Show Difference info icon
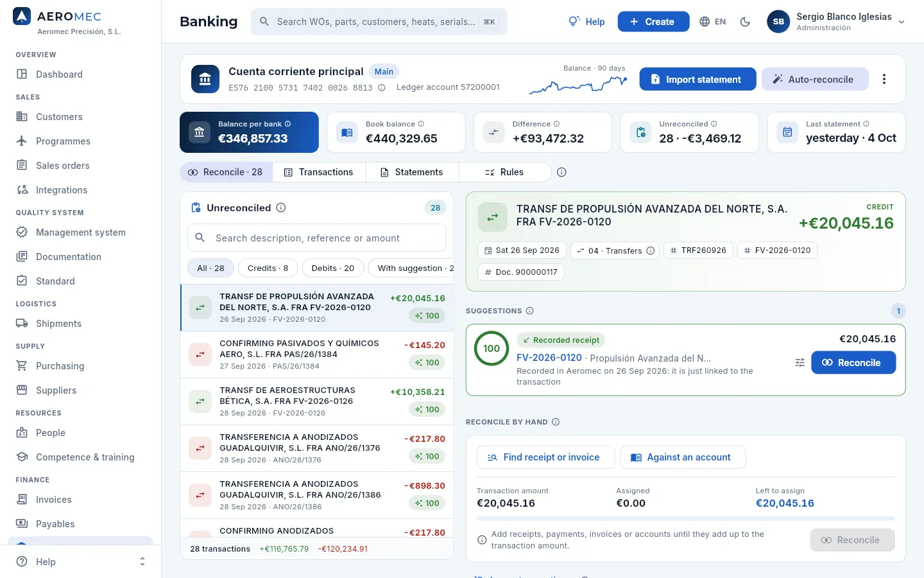924x578 pixels. 556,124
